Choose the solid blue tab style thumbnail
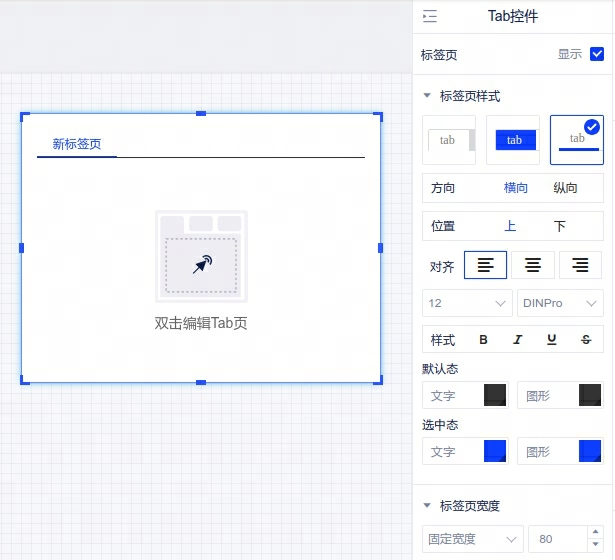 [x=514, y=140]
